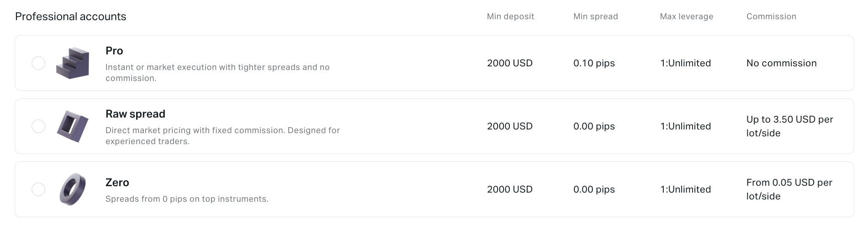Click the Professional accounts heading
Screen dimensions: 868x231
[x=71, y=16]
